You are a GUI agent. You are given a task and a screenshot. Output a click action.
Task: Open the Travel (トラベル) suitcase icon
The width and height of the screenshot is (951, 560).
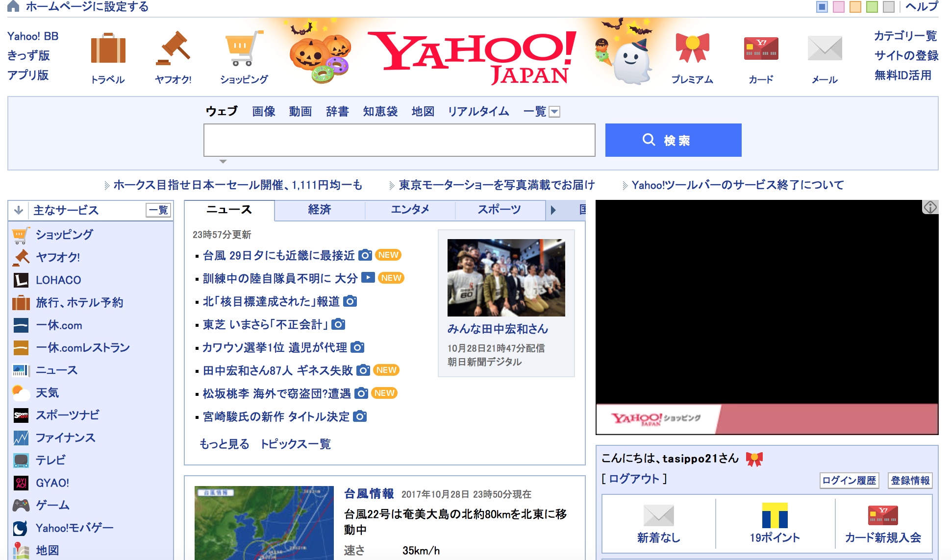pyautogui.click(x=108, y=49)
